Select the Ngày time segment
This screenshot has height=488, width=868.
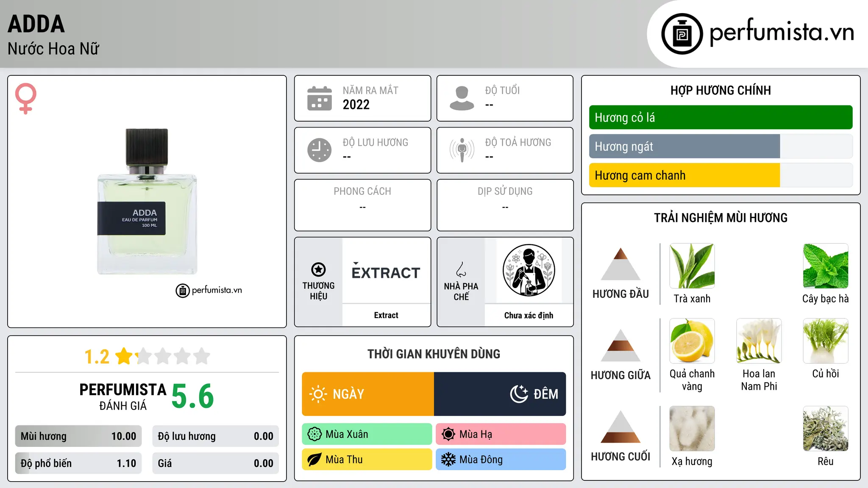(368, 394)
